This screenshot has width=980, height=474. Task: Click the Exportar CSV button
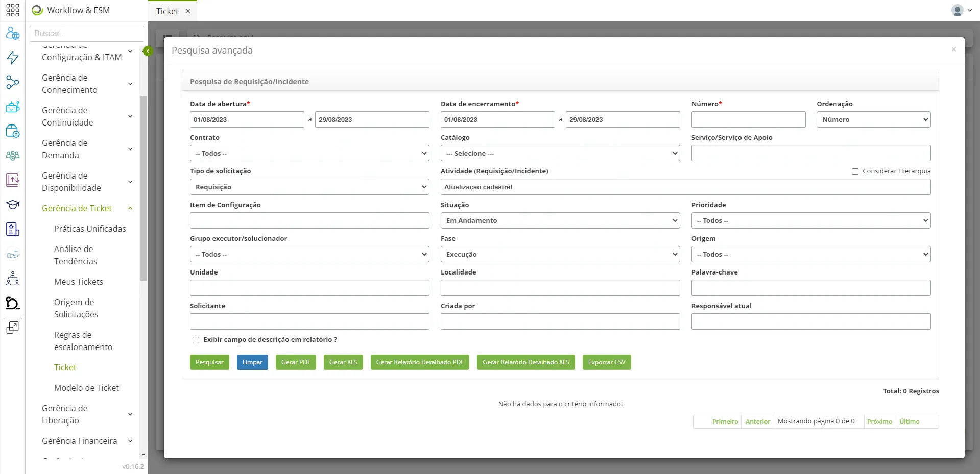pos(607,362)
